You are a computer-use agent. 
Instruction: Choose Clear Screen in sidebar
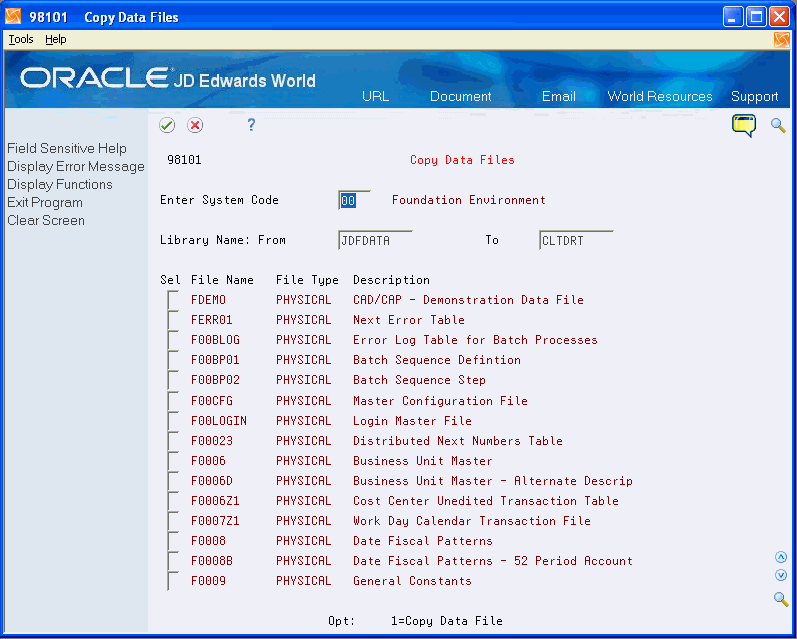pyautogui.click(x=46, y=221)
